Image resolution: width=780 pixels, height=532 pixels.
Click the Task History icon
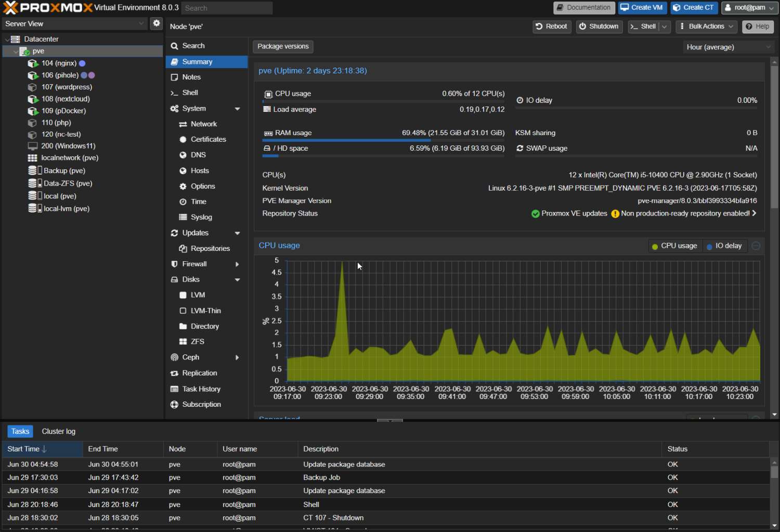click(175, 389)
